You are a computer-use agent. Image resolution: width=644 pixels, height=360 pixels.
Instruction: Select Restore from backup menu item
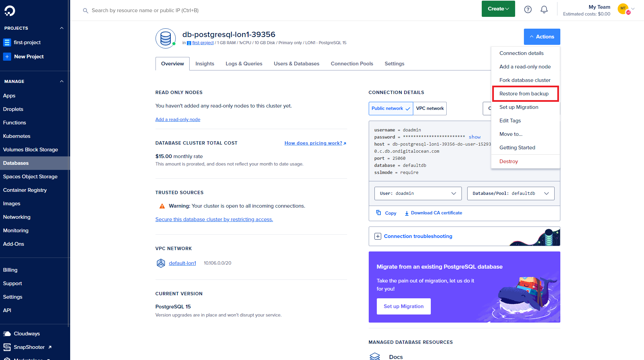coord(524,94)
